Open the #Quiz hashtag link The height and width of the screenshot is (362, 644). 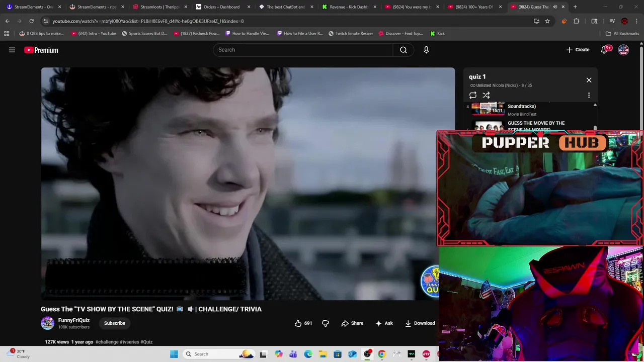click(146, 342)
